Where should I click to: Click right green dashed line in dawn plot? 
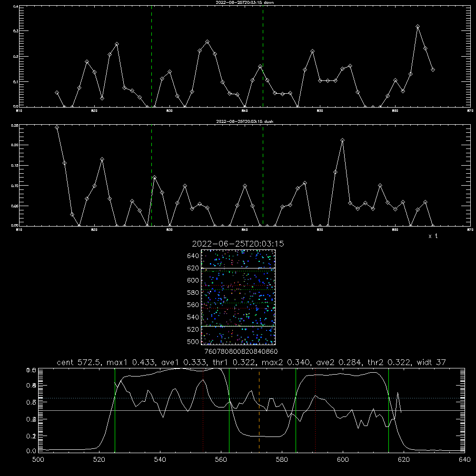(263, 56)
